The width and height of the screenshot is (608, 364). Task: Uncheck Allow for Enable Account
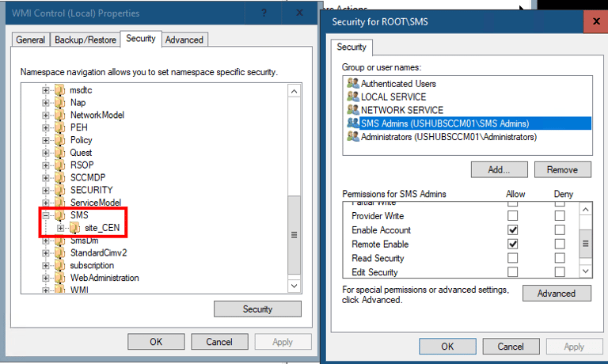pos(513,229)
